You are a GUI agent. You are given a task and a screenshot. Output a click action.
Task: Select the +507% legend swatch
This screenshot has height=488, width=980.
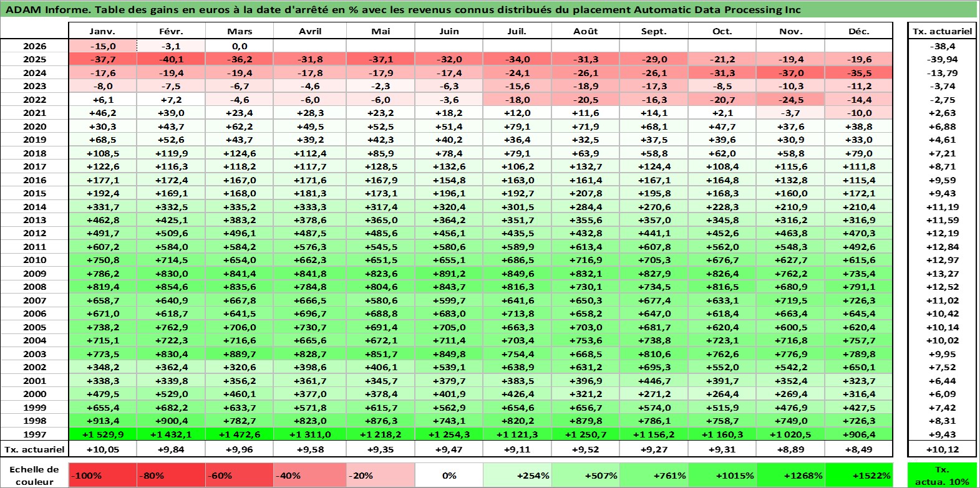(586, 475)
